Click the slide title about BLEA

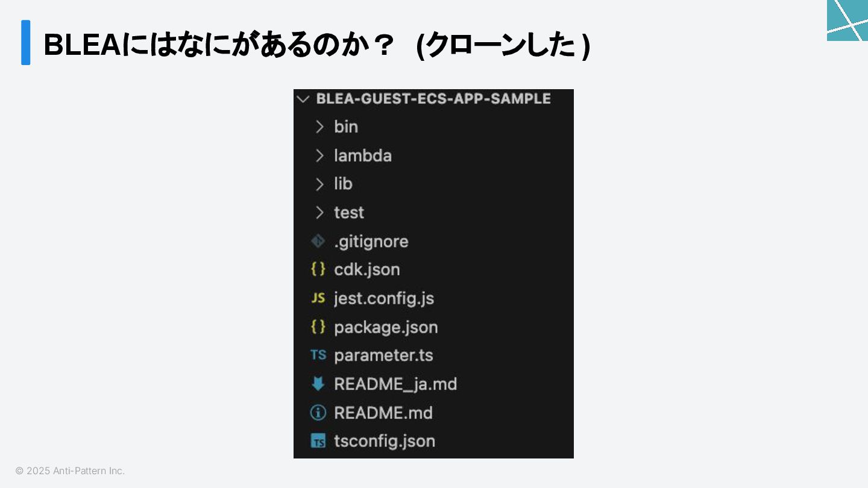(317, 45)
